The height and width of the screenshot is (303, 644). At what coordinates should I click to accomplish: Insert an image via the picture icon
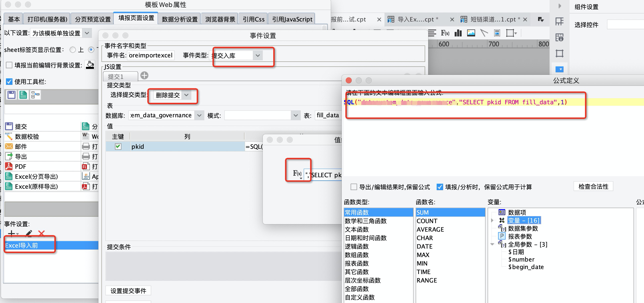(x=471, y=33)
